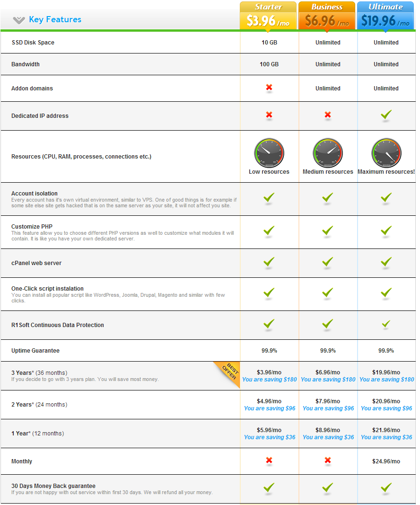Select the Starter plan price tab

(268, 16)
